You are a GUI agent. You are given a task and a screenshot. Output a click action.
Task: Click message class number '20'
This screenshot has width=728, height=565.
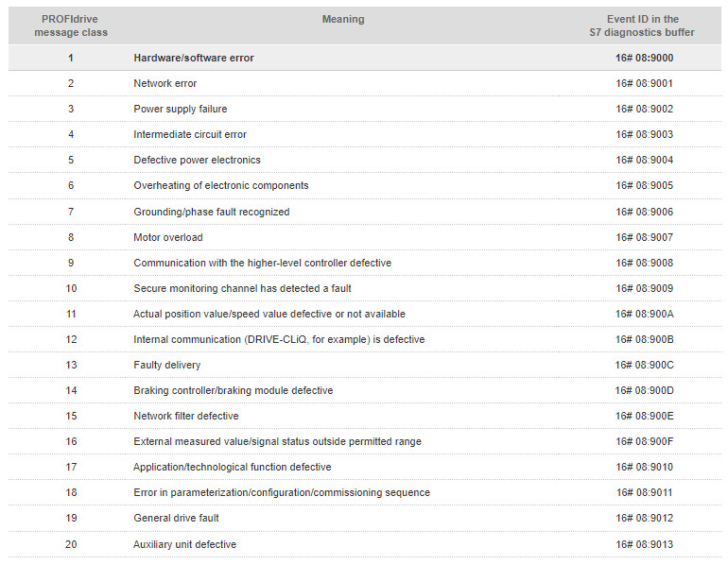click(x=71, y=544)
